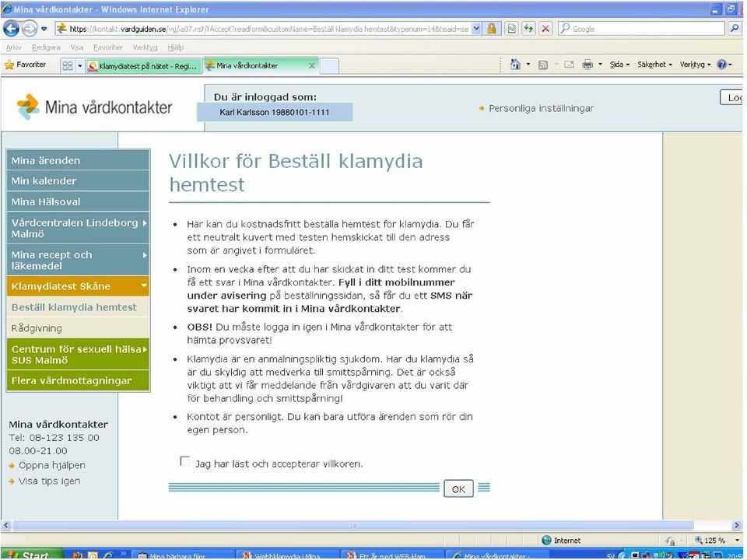Open the Hjälp menu
The height and width of the screenshot is (560, 747).
point(175,47)
